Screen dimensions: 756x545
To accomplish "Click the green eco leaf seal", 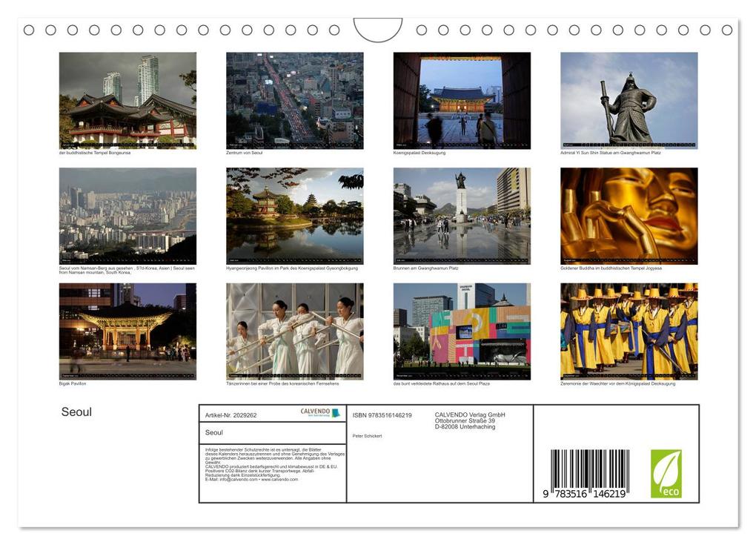I will [666, 475].
